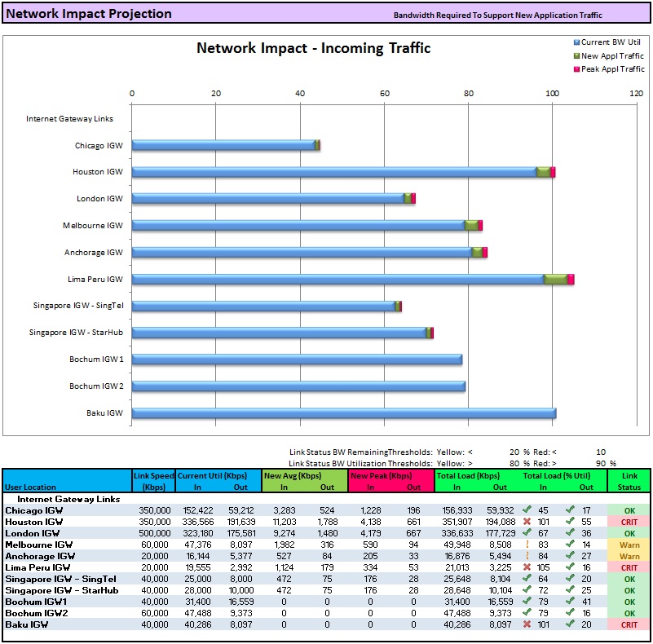Select the Chicago IGW bar in the chart
The height and width of the screenshot is (644, 653).
pyautogui.click(x=223, y=145)
